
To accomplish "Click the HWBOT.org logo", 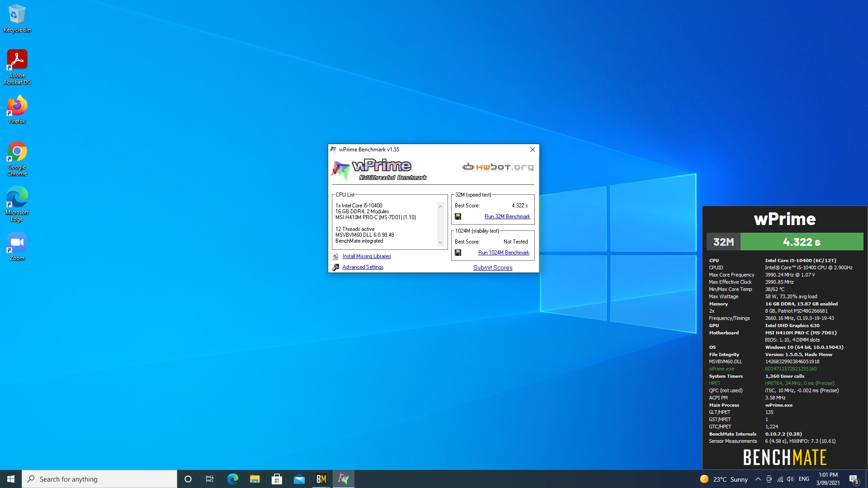I will tap(498, 167).
